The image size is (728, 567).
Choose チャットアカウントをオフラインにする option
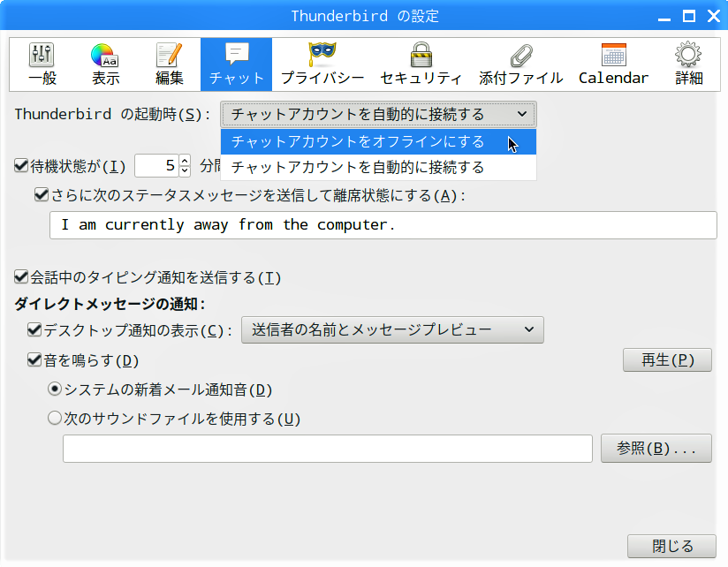tap(378, 141)
